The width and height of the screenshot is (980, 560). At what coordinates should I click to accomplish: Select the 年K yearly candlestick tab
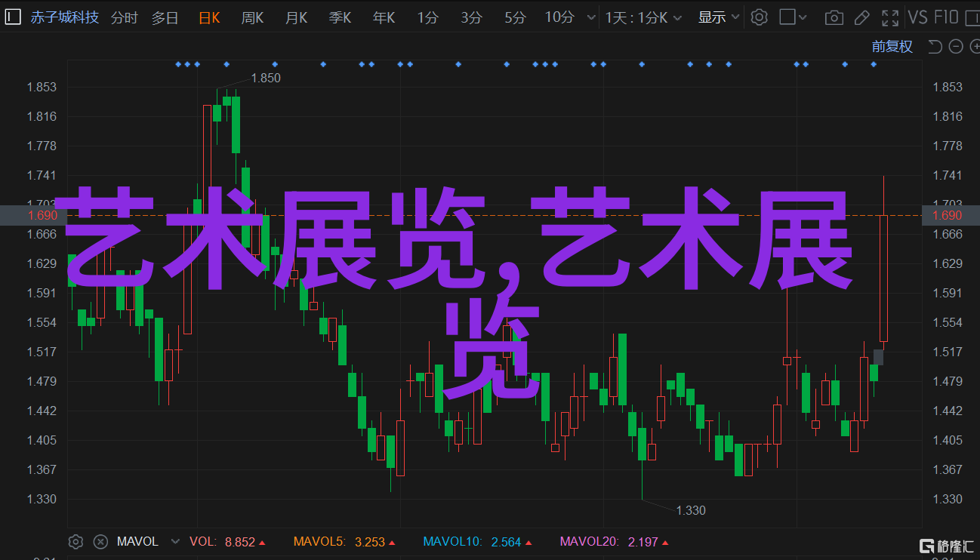[x=384, y=17]
